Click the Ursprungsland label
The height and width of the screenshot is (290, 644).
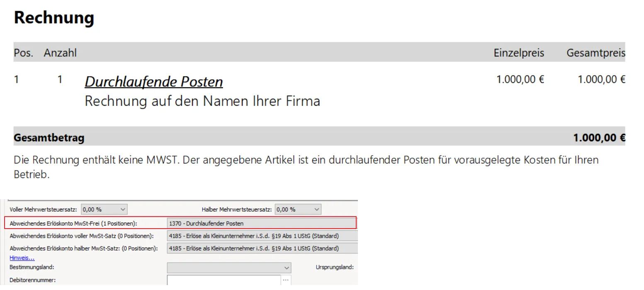[x=335, y=267]
